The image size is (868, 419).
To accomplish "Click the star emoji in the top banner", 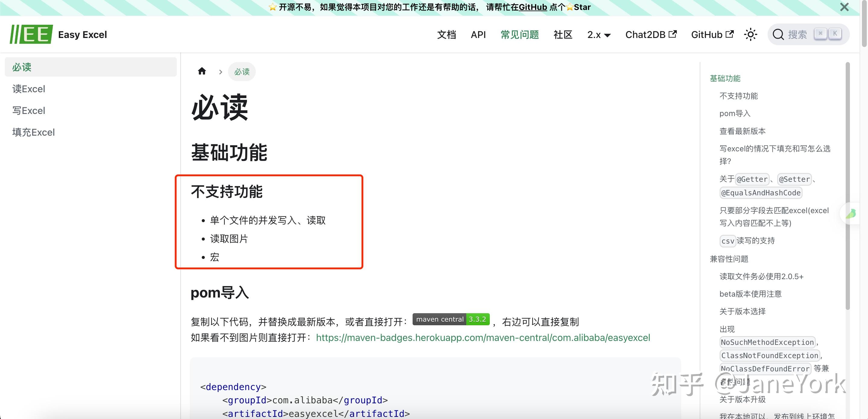I will click(x=272, y=7).
